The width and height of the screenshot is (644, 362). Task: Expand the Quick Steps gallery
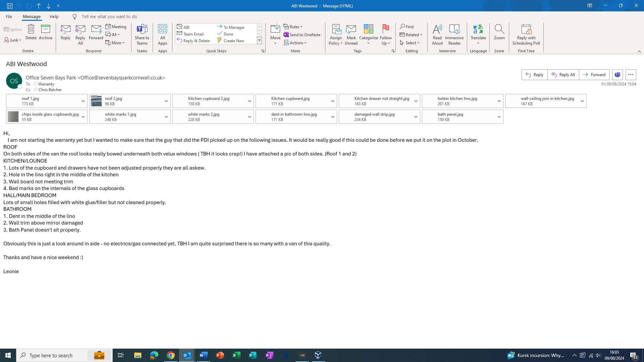coord(259,41)
